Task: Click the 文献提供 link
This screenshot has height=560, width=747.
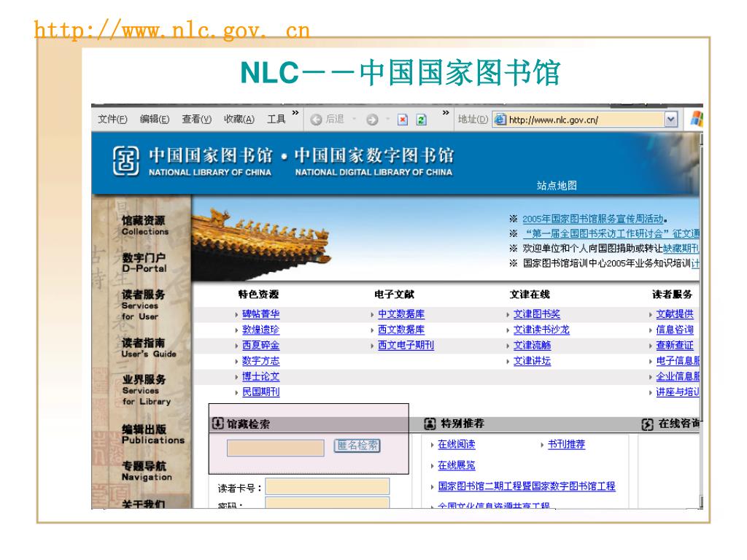Action: [x=675, y=314]
